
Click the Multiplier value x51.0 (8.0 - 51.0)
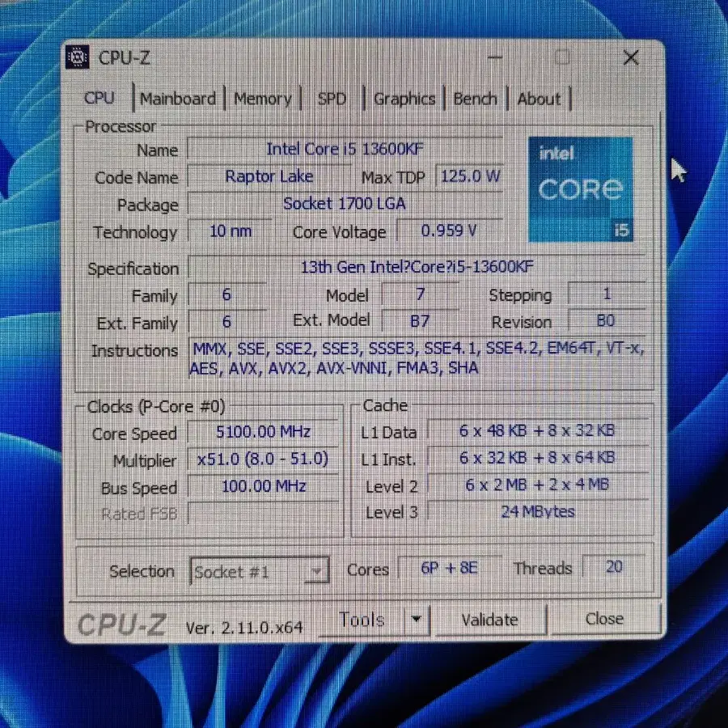[263, 459]
